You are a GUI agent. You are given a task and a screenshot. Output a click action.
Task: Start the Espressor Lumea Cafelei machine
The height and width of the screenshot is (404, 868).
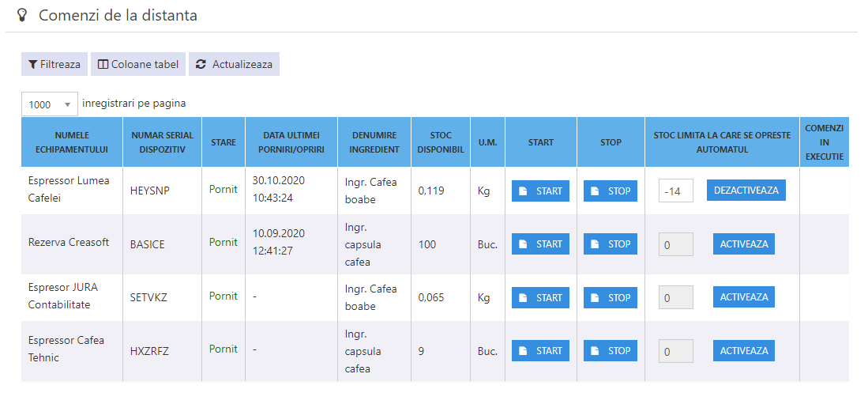click(x=540, y=191)
